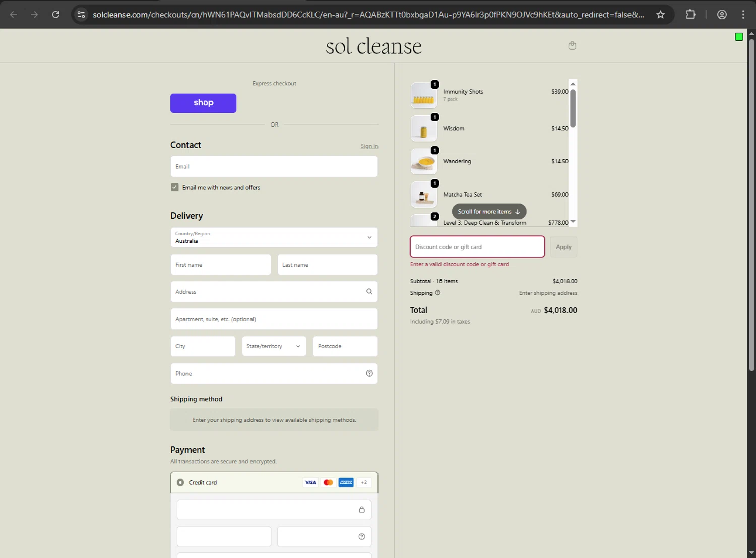
Task: Open the Chrome three-dot menu
Action: point(743,15)
